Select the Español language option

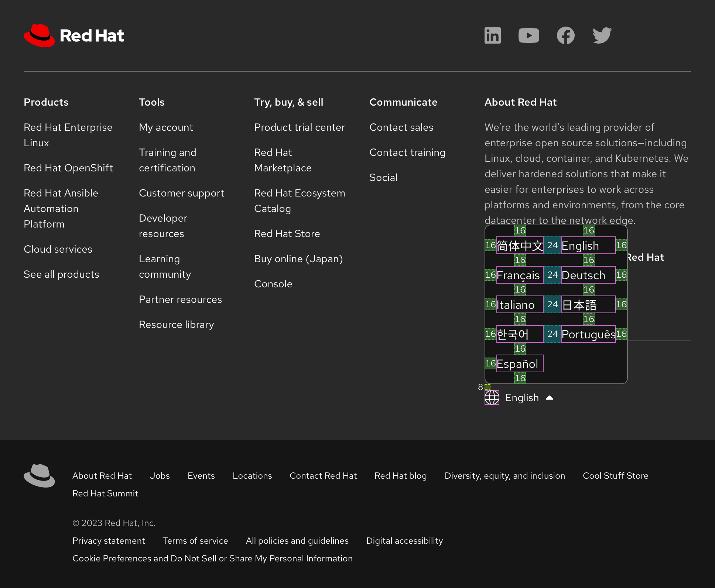(519, 363)
